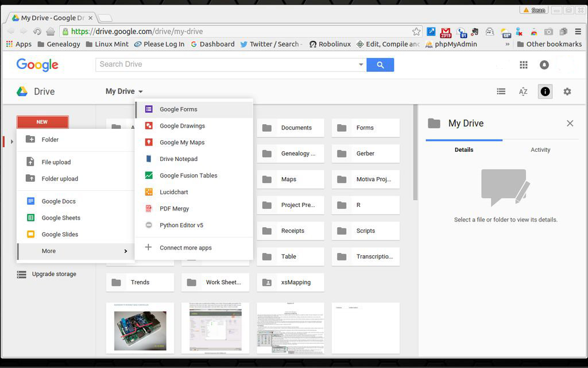Bookmark this page with the star
Viewport: 588px width, 368px height.
416,32
